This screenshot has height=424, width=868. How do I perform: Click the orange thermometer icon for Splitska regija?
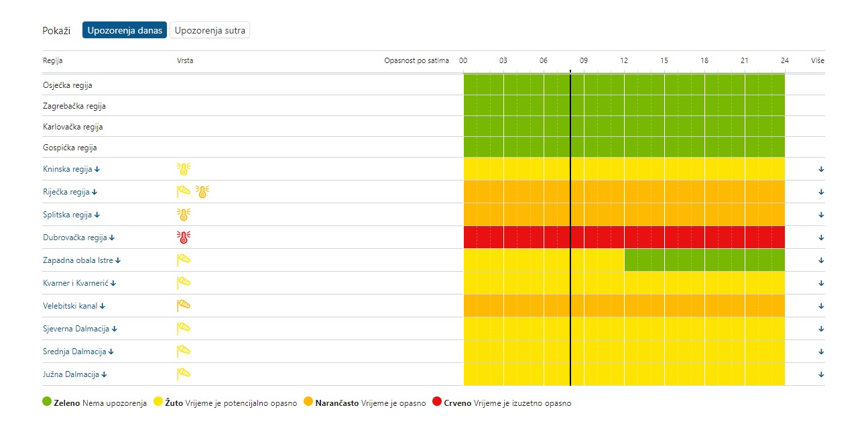(x=183, y=215)
